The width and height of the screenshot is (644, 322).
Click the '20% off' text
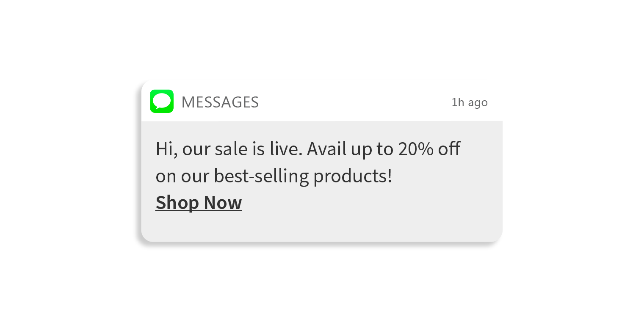pyautogui.click(x=428, y=149)
